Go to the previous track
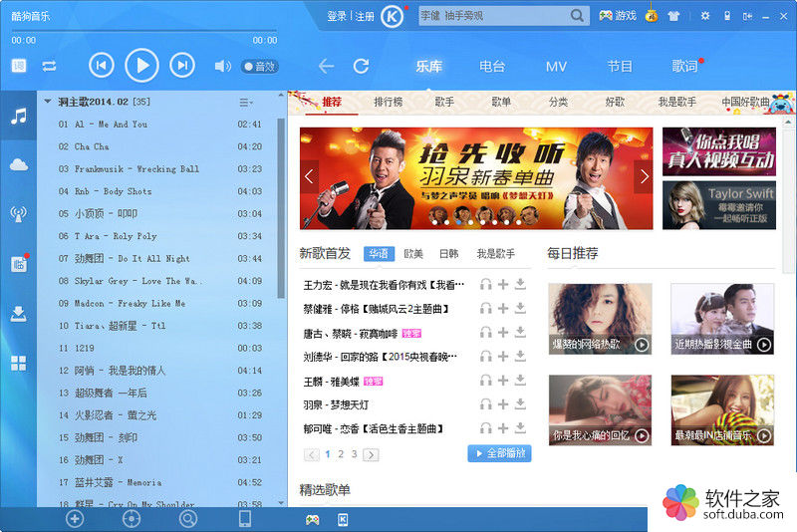The width and height of the screenshot is (797, 532). pos(101,66)
